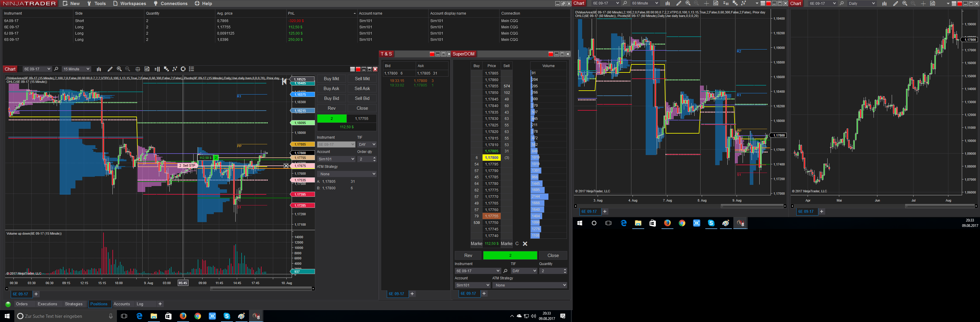Open drawing tools in the 15 Minute chart
The image size is (980, 322).
(110, 69)
